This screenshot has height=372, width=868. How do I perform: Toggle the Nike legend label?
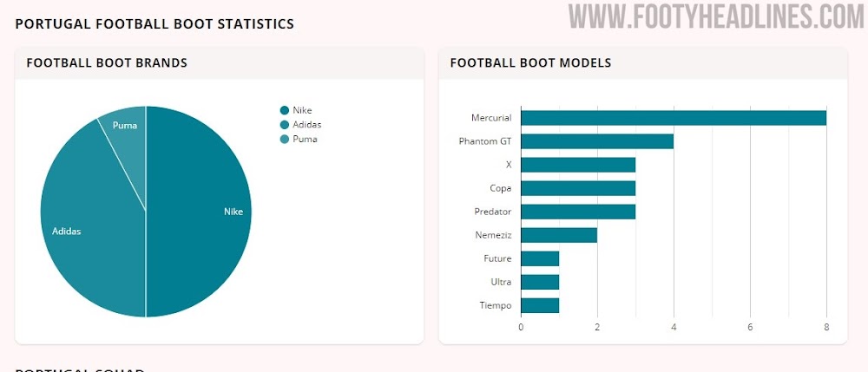[302, 110]
